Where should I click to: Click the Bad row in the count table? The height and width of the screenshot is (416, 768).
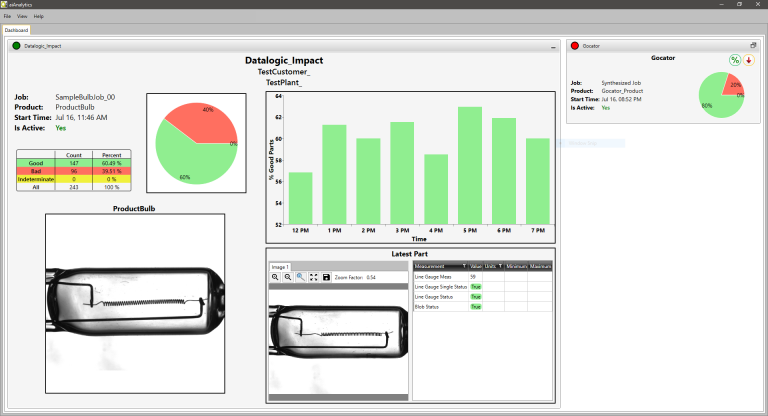73,171
